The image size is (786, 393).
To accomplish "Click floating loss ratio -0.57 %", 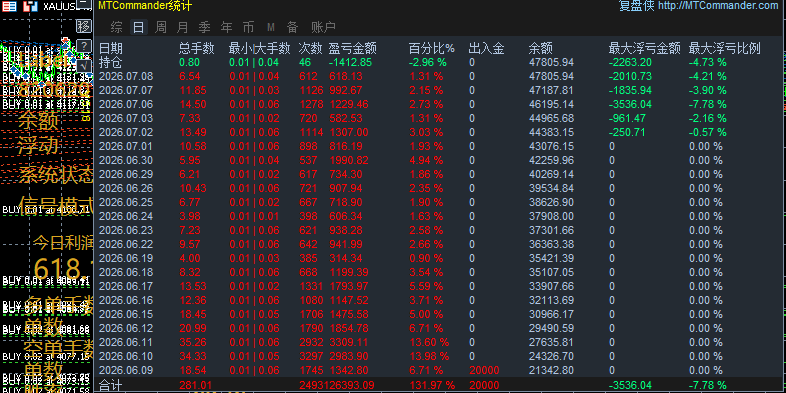I will coord(708,132).
